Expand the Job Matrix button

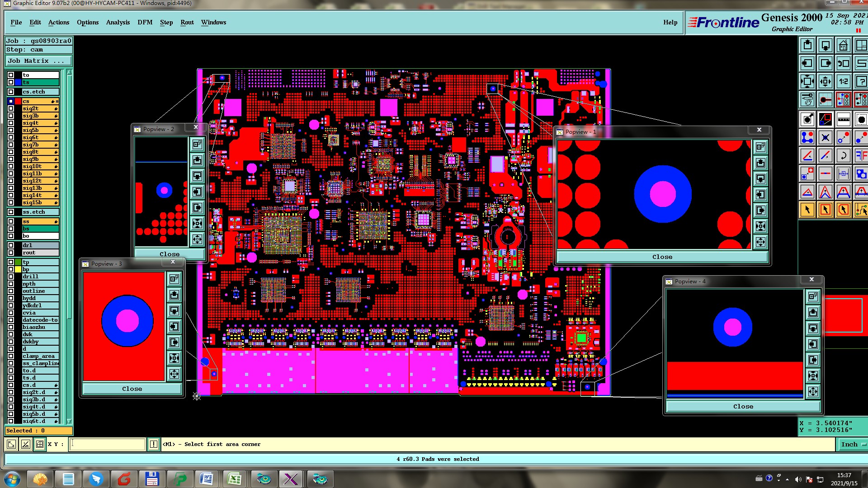(x=38, y=61)
